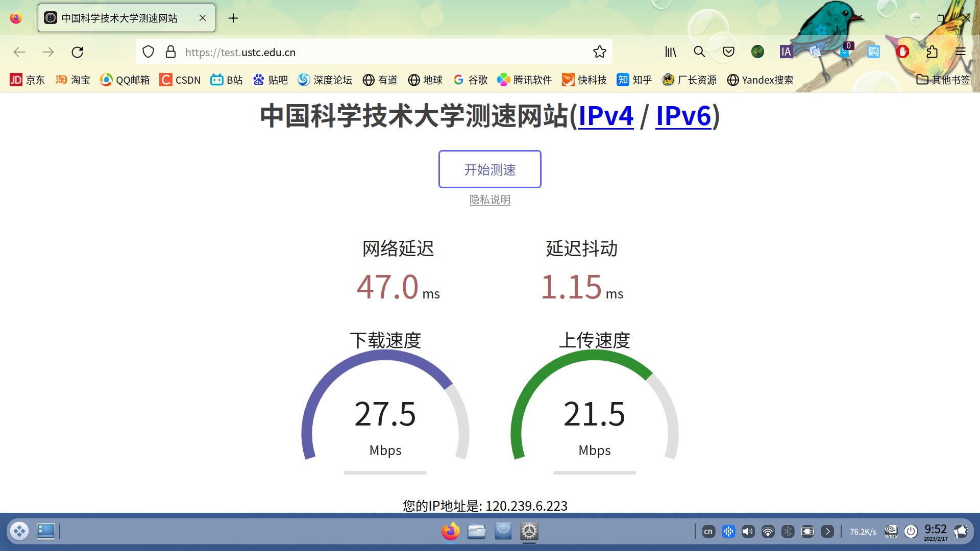Open a new browser tab
980x551 pixels.
(x=233, y=18)
